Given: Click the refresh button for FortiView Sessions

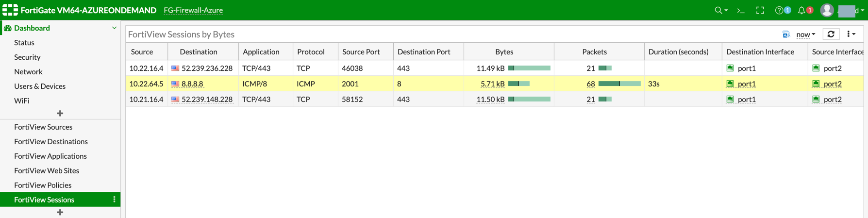Looking at the screenshot, I should click(x=831, y=34).
